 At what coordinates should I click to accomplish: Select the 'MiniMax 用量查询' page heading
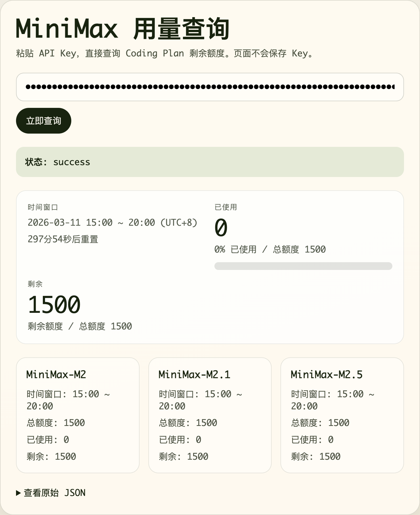click(122, 29)
